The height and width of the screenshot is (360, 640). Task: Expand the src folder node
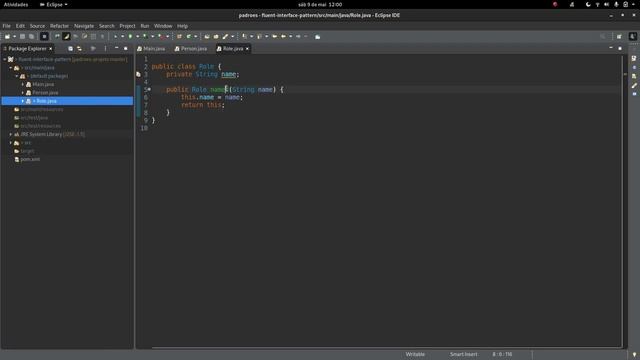(x=11, y=143)
